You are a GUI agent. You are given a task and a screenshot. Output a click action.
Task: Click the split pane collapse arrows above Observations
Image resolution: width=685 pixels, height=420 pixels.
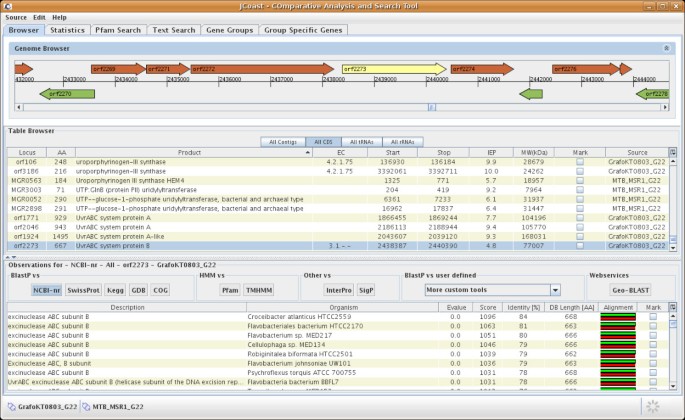[11, 257]
